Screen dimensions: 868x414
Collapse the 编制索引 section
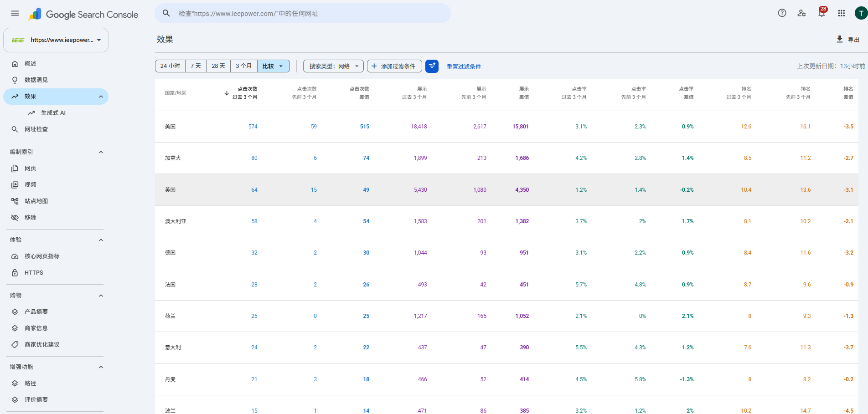click(x=101, y=152)
